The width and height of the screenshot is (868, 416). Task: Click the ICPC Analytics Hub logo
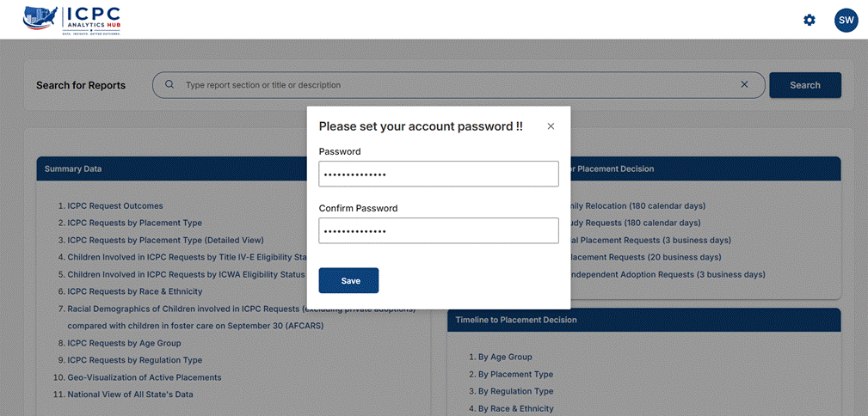tap(72, 20)
